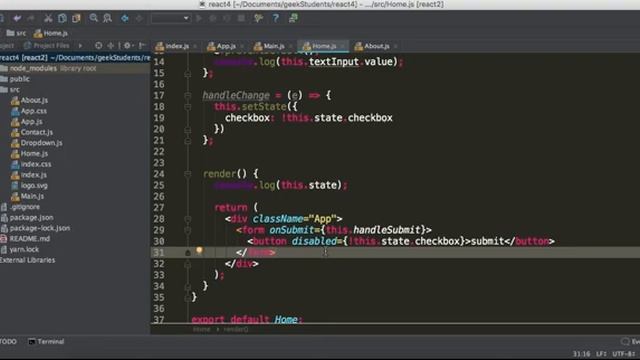Click the UTF-8 encoding in the status bar
Screen dimensions: 640x360
(x=623, y=354)
